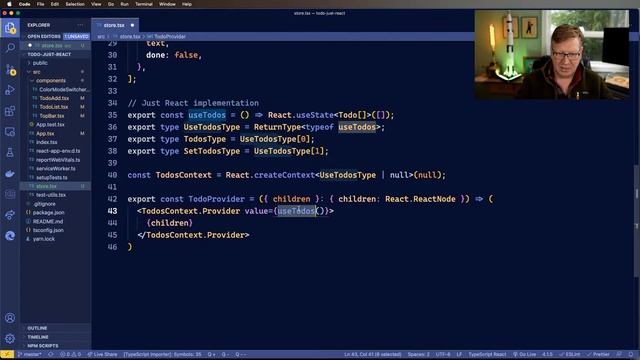Open the File menu
The width and height of the screenshot is (640, 360).
point(40,4)
